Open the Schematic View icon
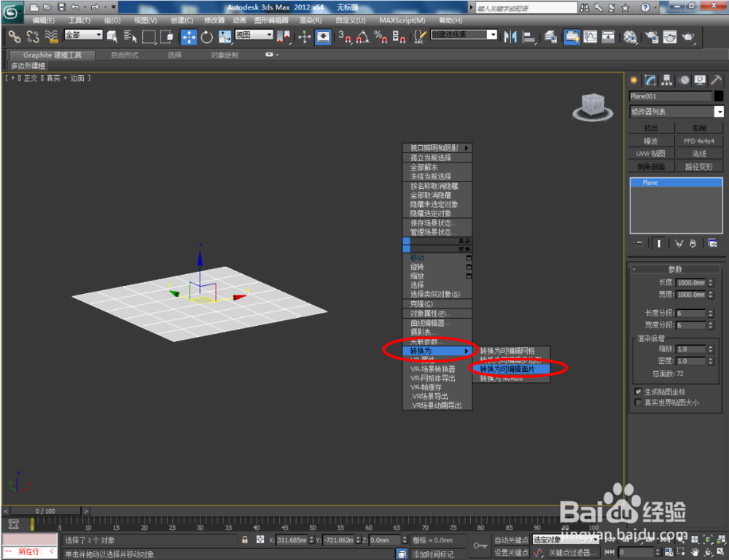Image resolution: width=729 pixels, height=560 pixels. coord(608,36)
